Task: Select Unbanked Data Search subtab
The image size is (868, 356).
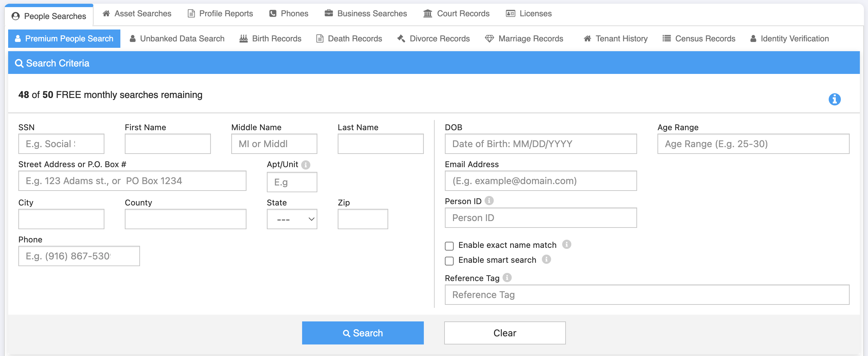Action: (177, 39)
